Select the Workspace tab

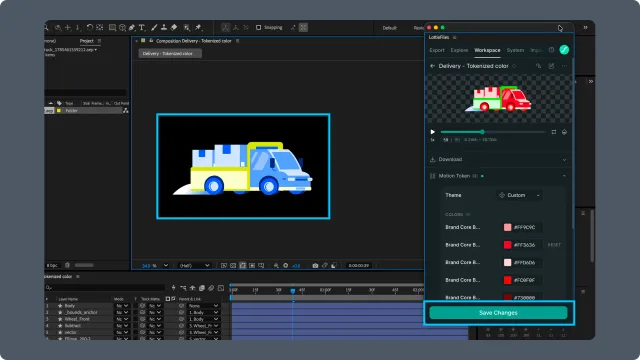tap(487, 50)
